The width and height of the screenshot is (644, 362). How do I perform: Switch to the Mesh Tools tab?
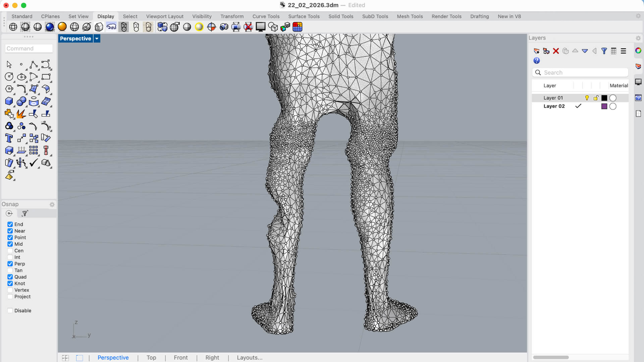(x=410, y=16)
